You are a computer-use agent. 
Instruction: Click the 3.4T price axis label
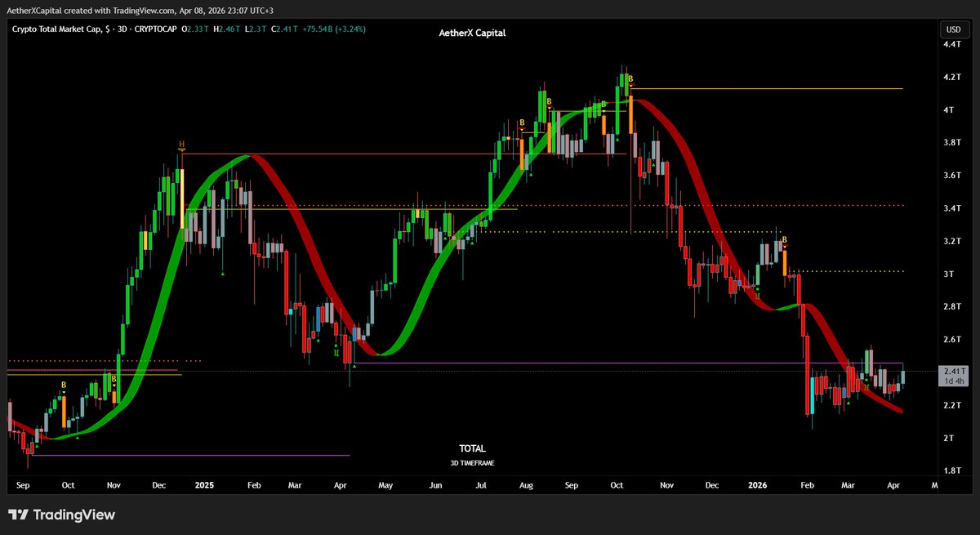[952, 208]
